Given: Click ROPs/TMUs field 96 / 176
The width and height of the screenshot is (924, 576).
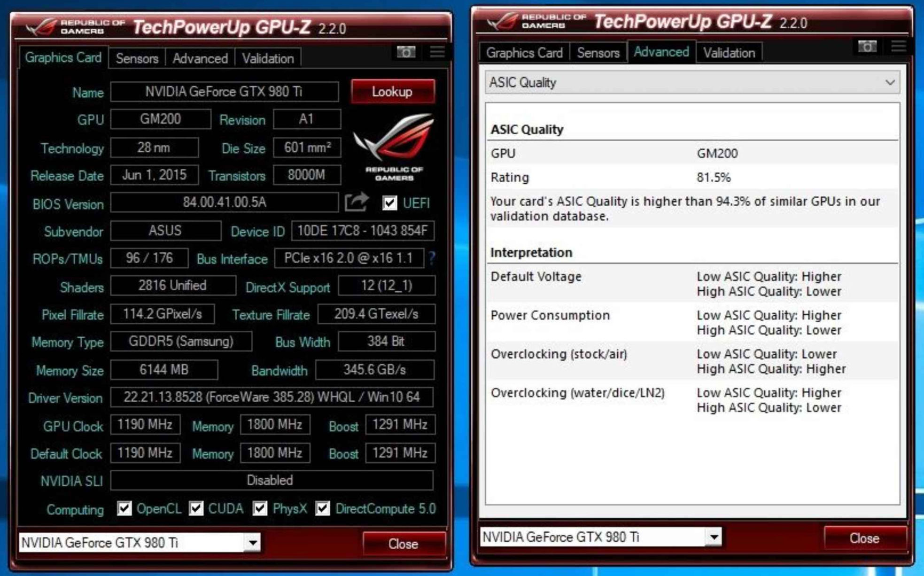Looking at the screenshot, I should click(x=149, y=258).
